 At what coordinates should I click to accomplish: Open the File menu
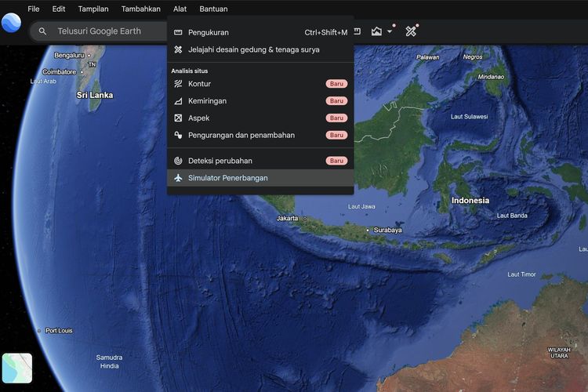click(34, 9)
